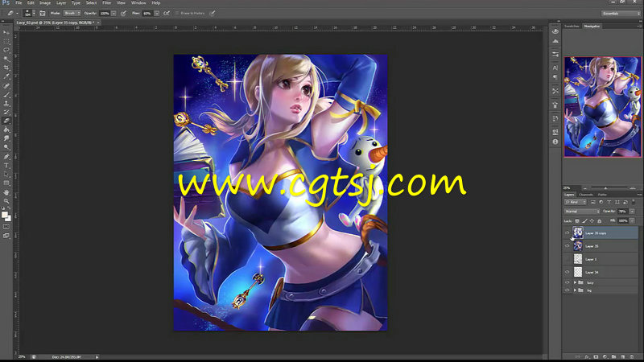644x362 pixels.
Task: Select the Crop tool
Action: 6,68
